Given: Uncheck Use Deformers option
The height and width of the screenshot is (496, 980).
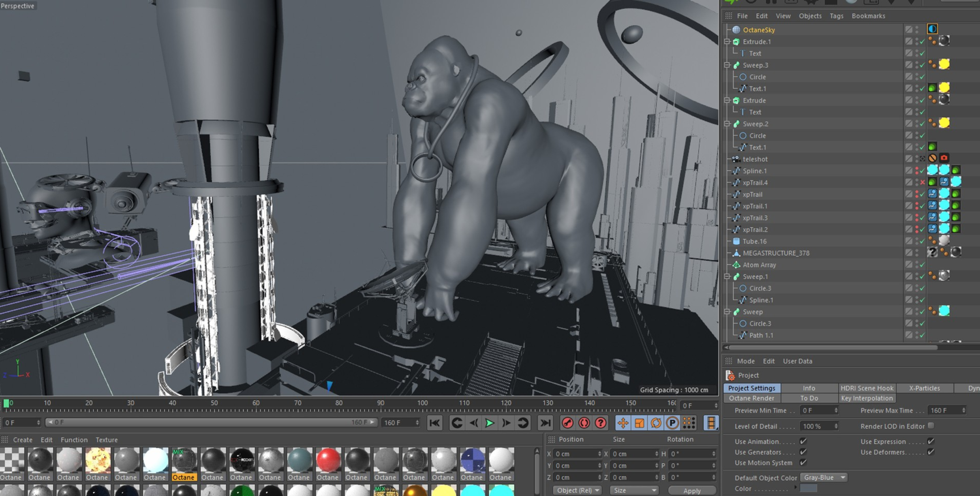Looking at the screenshot, I should pyautogui.click(x=931, y=452).
